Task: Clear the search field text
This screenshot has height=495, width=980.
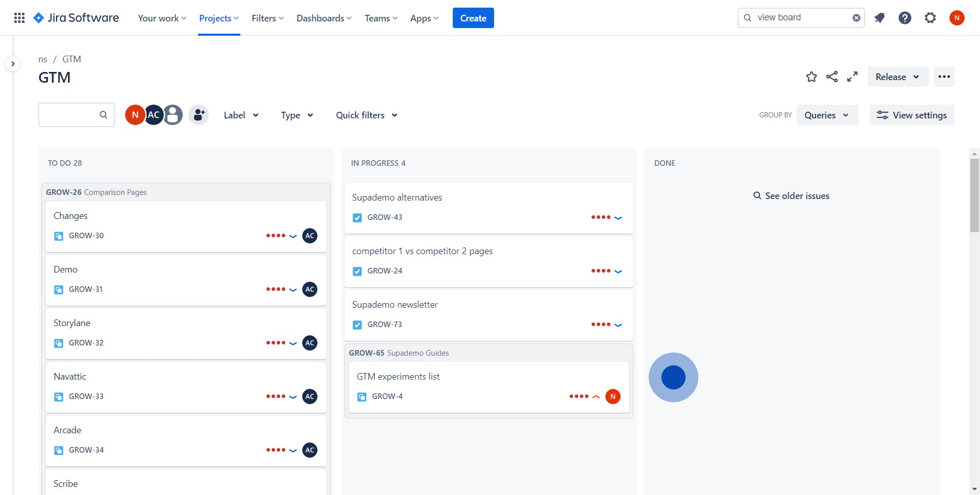Action: 856,18
